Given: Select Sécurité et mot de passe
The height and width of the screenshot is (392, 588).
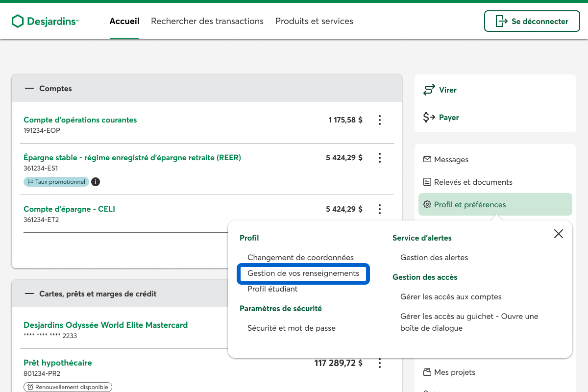Looking at the screenshot, I should tap(292, 328).
